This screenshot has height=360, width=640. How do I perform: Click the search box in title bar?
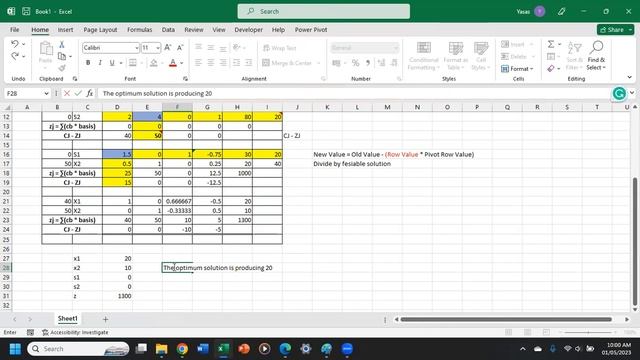pos(324,11)
